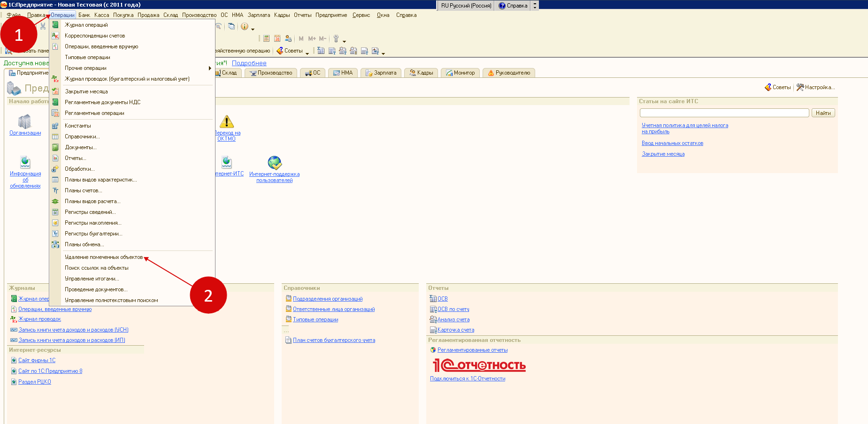Open Ввод начальных остатков link

[x=672, y=143]
